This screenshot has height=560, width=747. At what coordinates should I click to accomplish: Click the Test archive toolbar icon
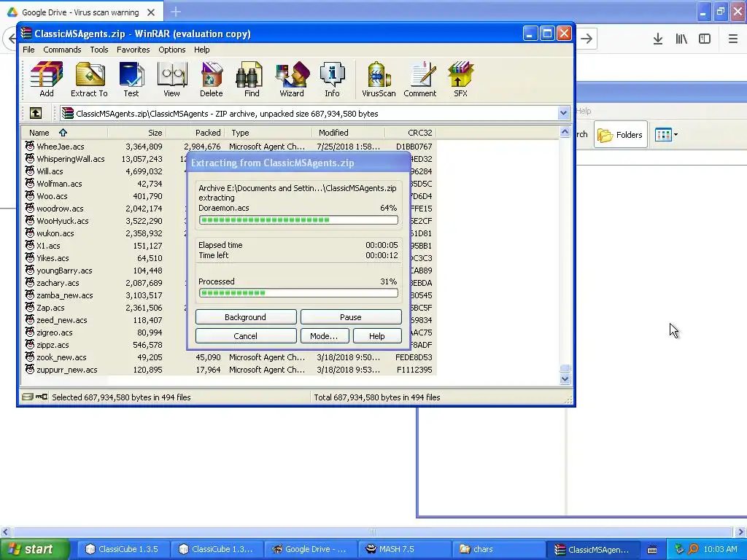pyautogui.click(x=131, y=79)
